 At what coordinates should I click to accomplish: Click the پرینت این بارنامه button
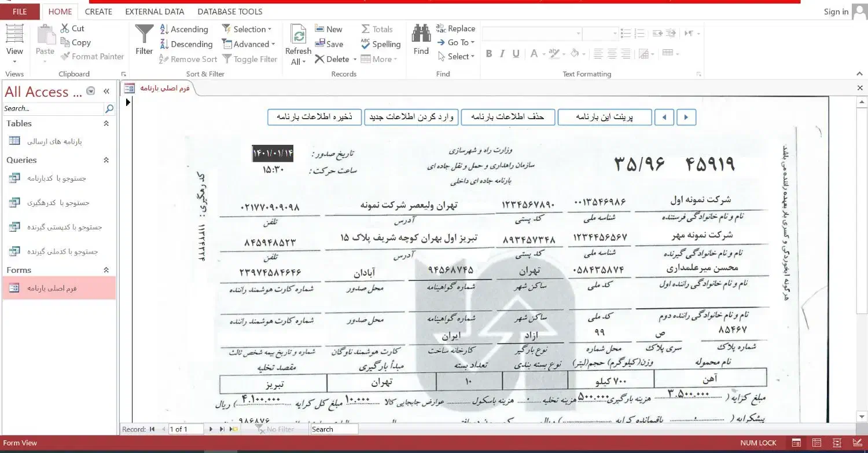[x=605, y=117]
